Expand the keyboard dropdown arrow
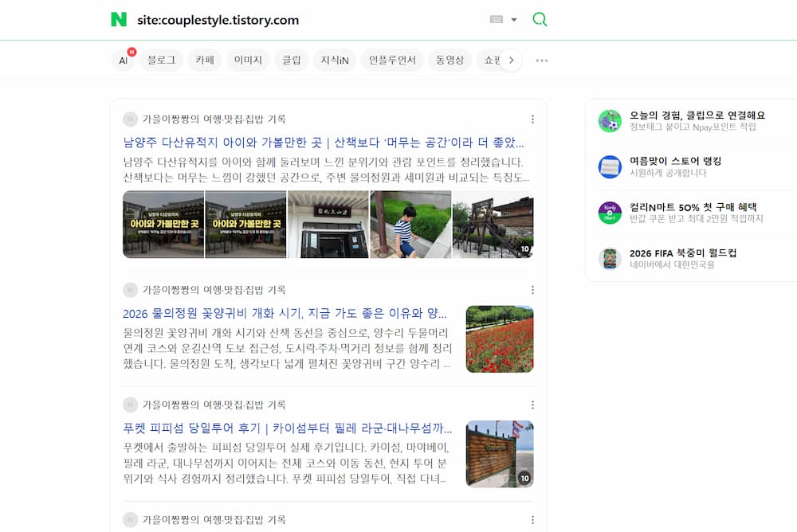 (514, 20)
